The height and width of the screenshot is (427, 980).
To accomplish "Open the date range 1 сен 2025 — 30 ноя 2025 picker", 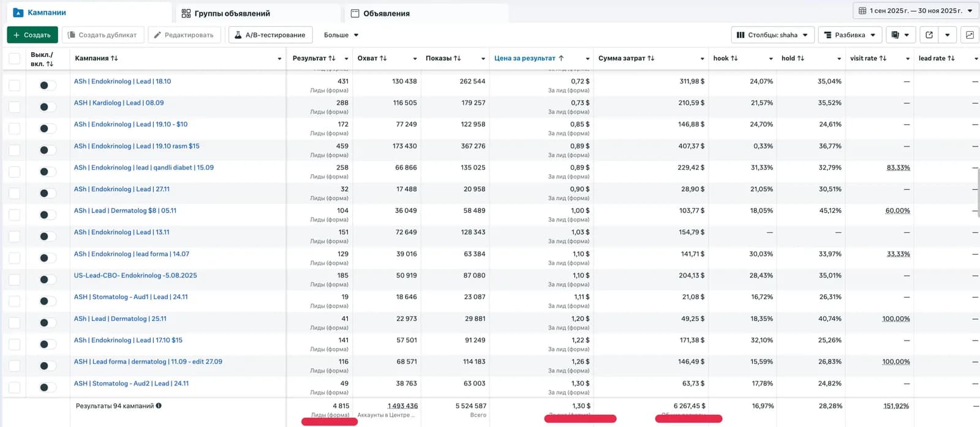I will (916, 10).
